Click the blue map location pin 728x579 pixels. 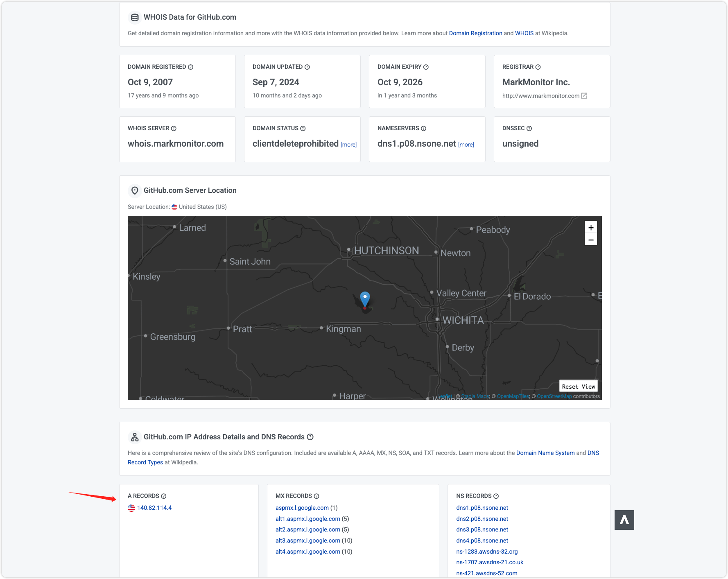[365, 300]
